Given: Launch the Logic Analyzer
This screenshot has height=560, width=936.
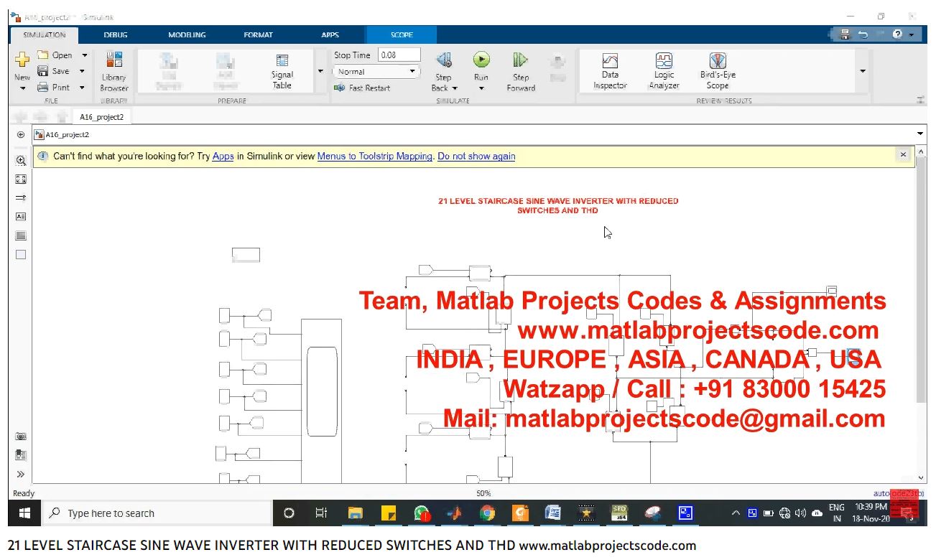Looking at the screenshot, I should 664,71.
